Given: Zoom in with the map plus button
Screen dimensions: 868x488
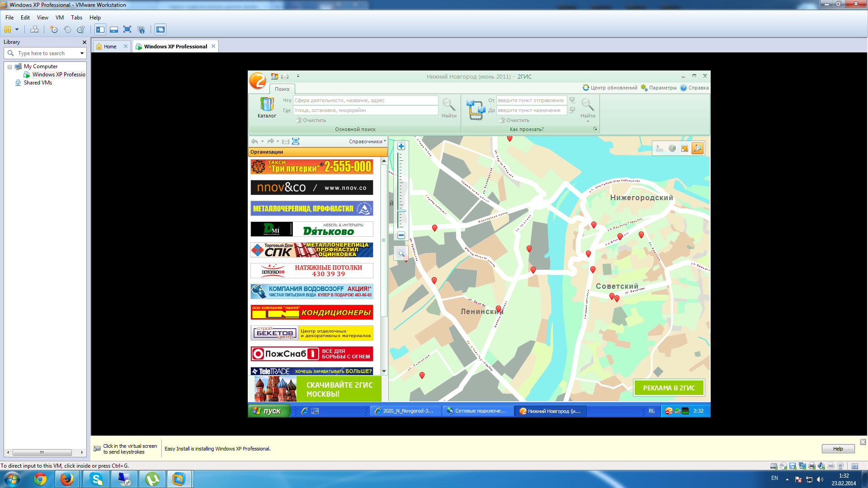Looking at the screenshot, I should tap(401, 146).
